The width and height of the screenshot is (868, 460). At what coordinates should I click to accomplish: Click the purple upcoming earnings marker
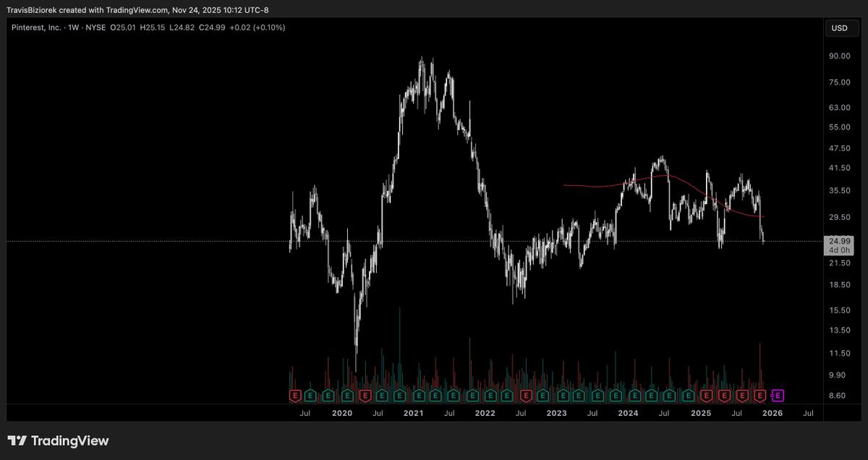(x=778, y=396)
